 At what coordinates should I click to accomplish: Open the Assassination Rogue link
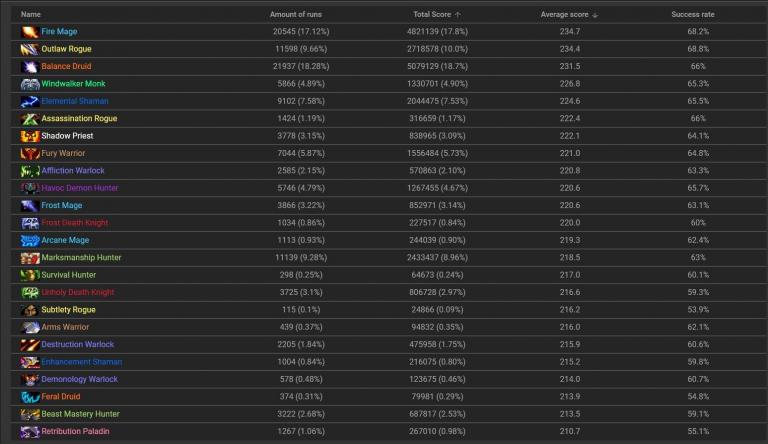click(x=79, y=119)
